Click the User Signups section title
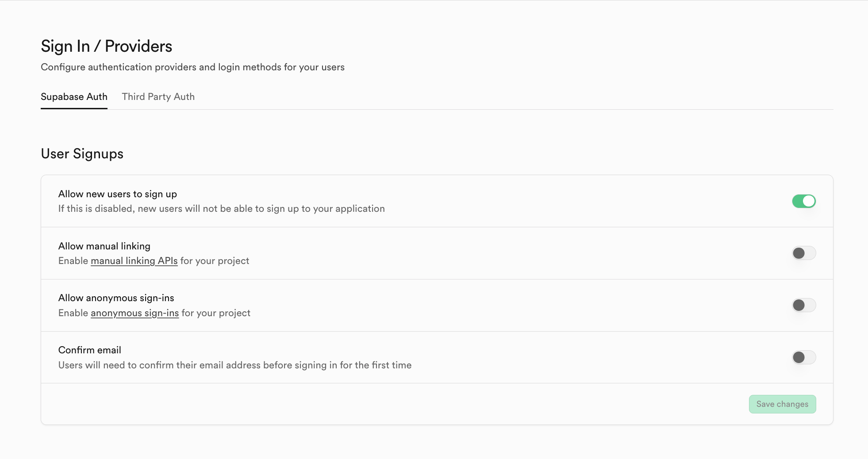 point(82,154)
